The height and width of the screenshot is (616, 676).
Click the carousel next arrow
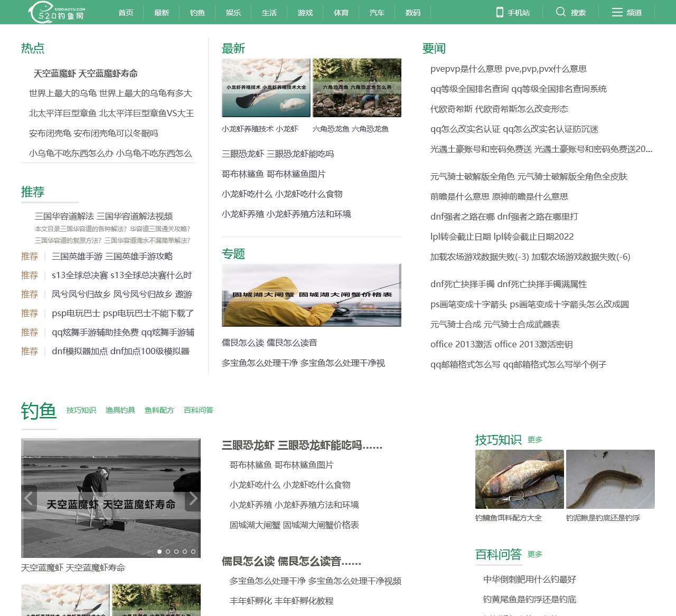click(x=193, y=498)
